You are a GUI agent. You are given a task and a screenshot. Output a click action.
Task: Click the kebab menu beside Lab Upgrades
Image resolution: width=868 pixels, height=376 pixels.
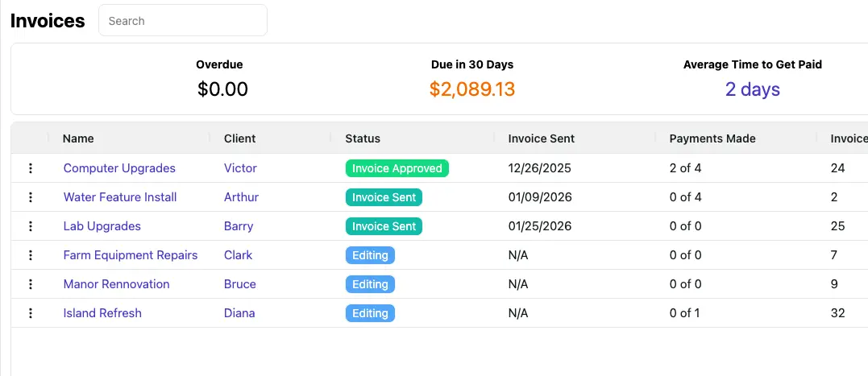click(x=31, y=226)
